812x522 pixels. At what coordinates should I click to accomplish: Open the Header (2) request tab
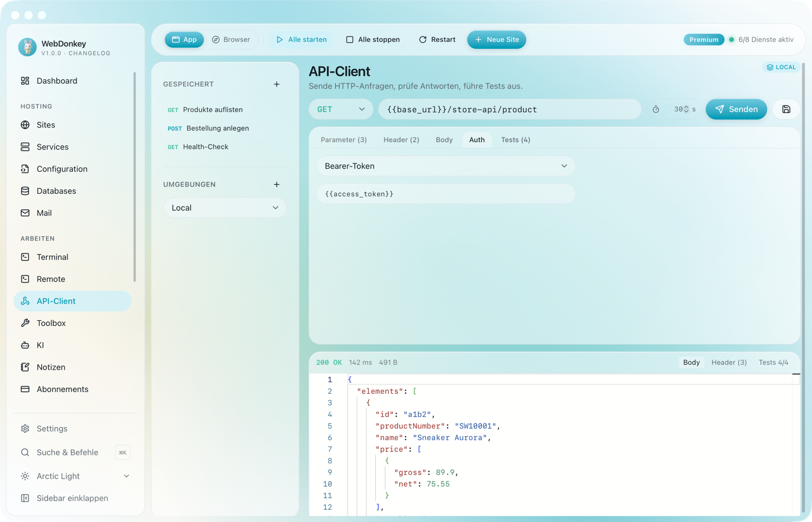tap(401, 140)
